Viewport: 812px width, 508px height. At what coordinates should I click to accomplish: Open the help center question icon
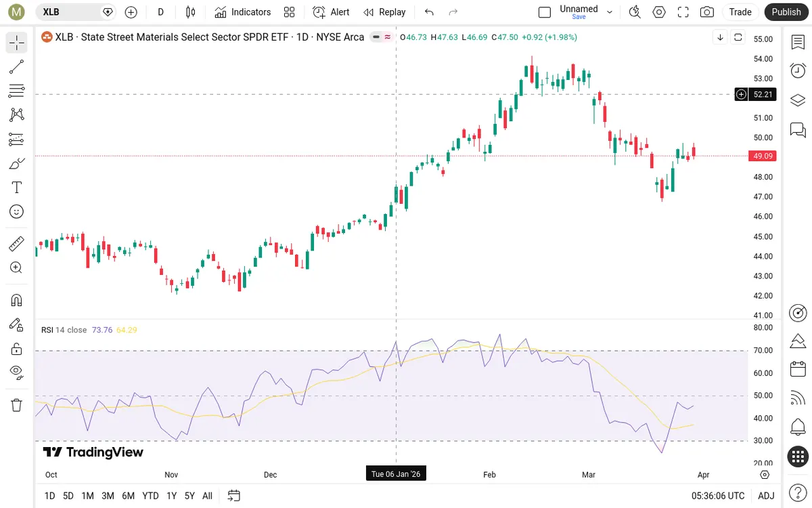click(x=798, y=492)
